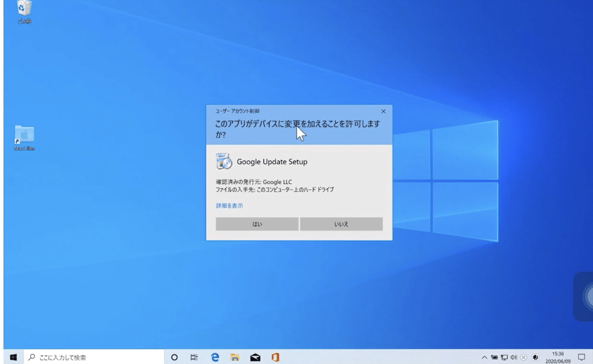The image size is (593, 364).
Task: Click the circled X tray icon
Action: (523, 357)
